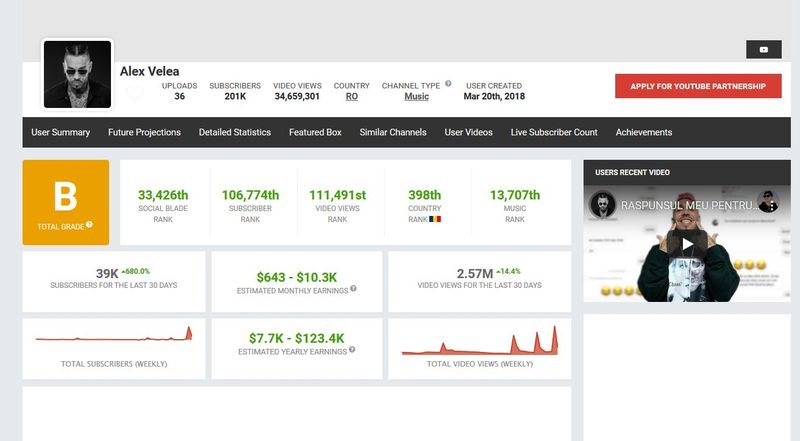Follow the RO country link
The image size is (800, 441).
[352, 97]
